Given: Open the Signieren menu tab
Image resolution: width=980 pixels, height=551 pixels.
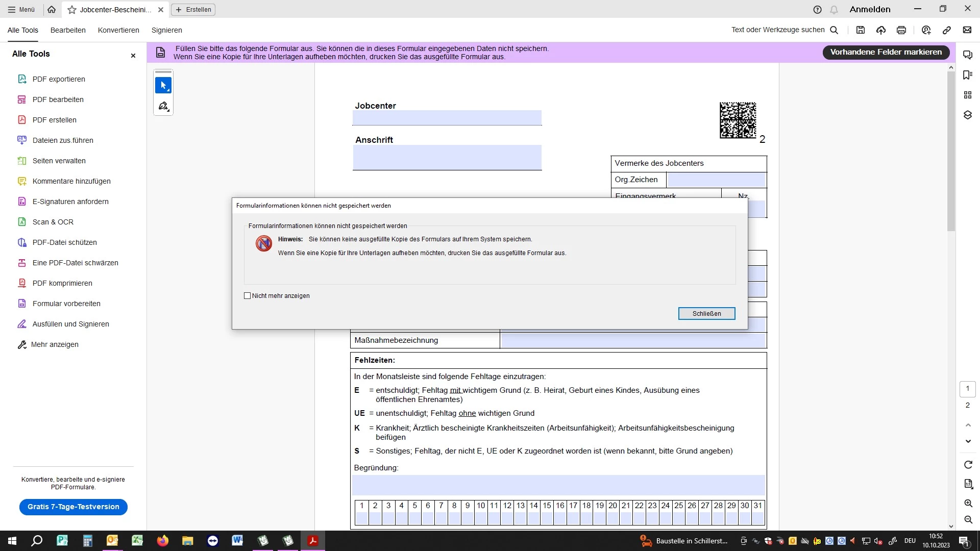Looking at the screenshot, I should click(x=166, y=30).
